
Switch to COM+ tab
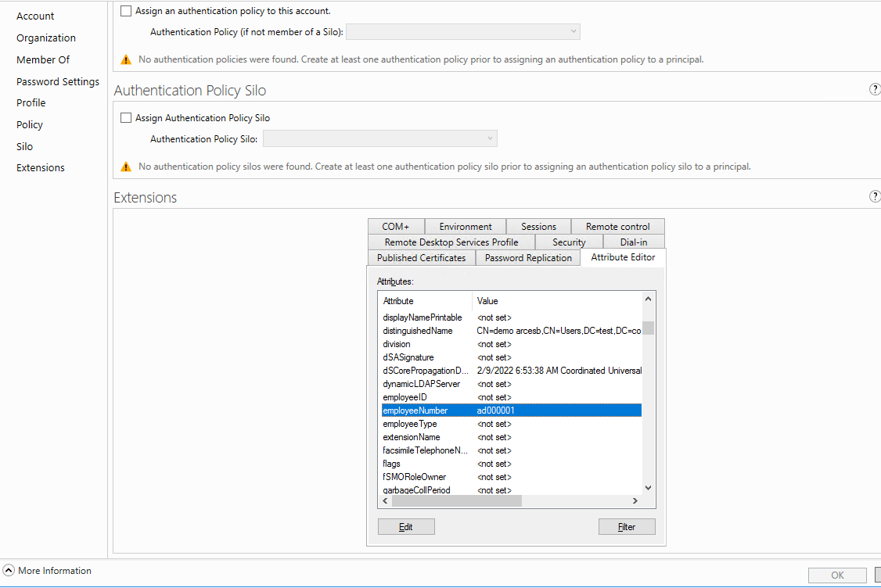(x=396, y=226)
